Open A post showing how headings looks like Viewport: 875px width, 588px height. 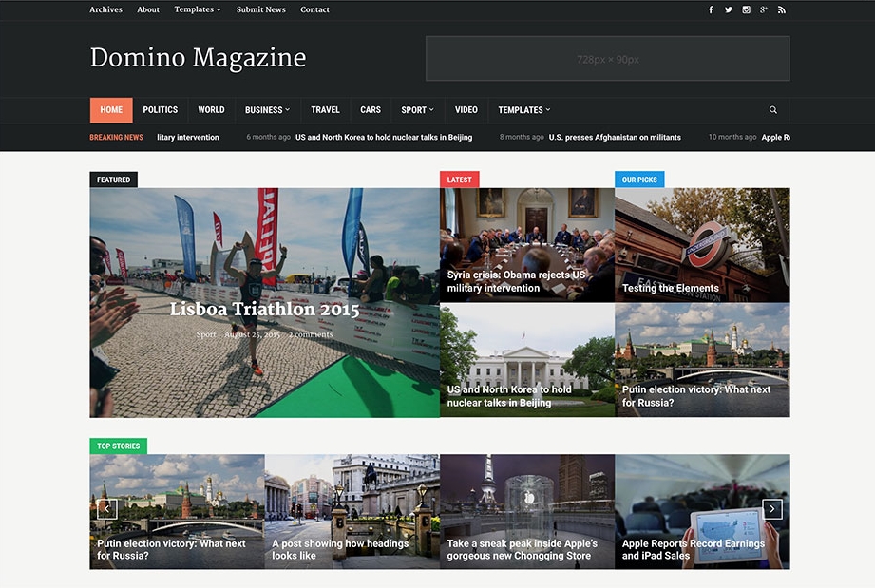click(x=352, y=512)
